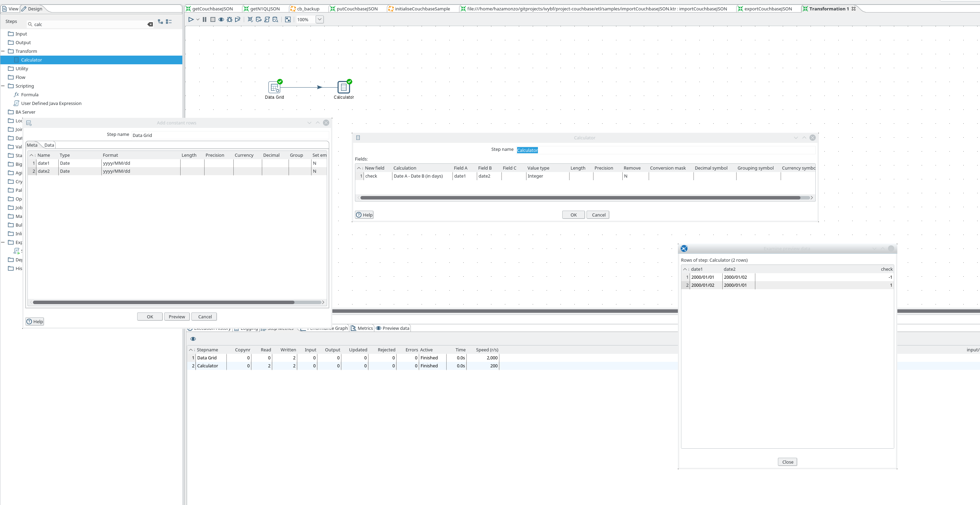Close the Transformation 1 tab
Image resolution: width=980 pixels, height=505 pixels.
click(x=854, y=9)
